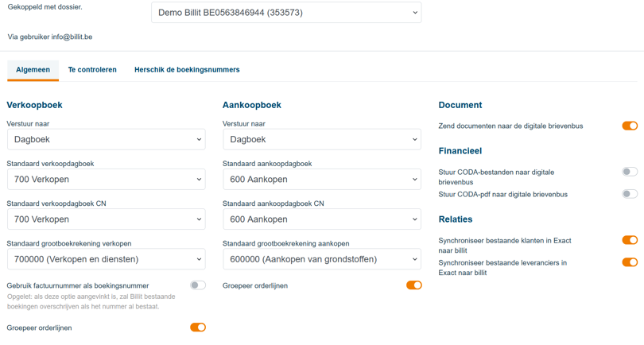The image size is (644, 345).
Task: Enable Stuur CODA-bestanden naar digitale brievenbus
Action: [x=629, y=172]
